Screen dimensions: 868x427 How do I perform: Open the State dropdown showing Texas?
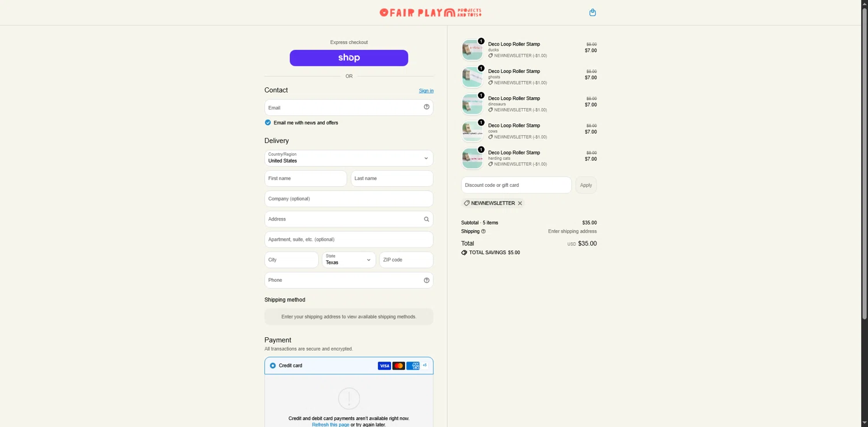click(x=349, y=260)
